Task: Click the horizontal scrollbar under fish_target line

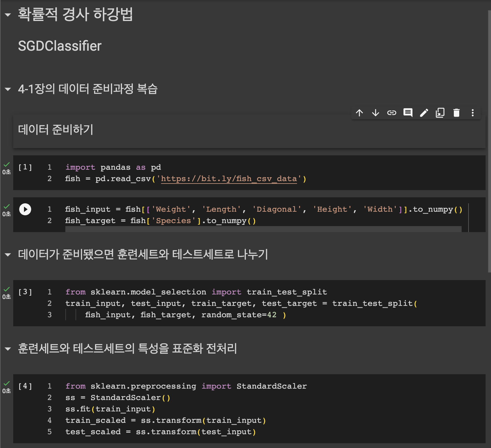Action: [x=263, y=229]
